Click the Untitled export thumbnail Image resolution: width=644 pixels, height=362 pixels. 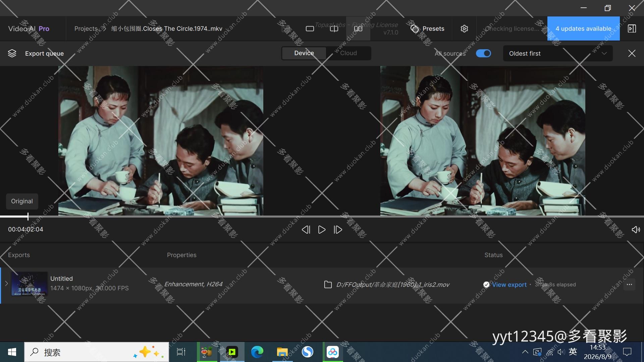pyautogui.click(x=30, y=284)
